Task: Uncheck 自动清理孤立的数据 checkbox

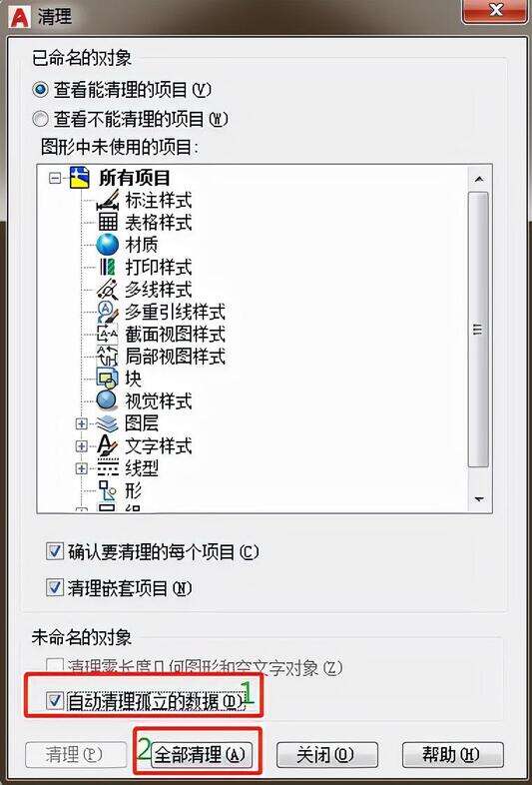Action: click(55, 701)
